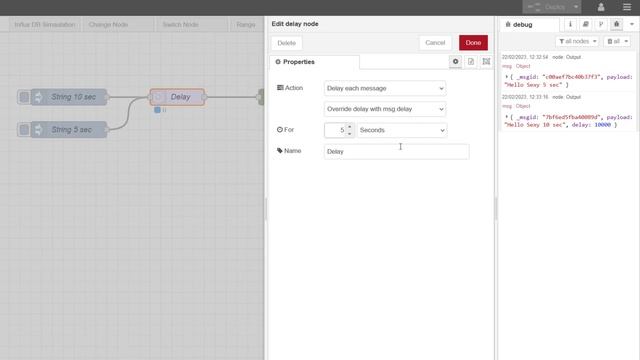Viewport: 640px width, 360px height.
Task: Switch to Range tab
Action: (x=246, y=24)
